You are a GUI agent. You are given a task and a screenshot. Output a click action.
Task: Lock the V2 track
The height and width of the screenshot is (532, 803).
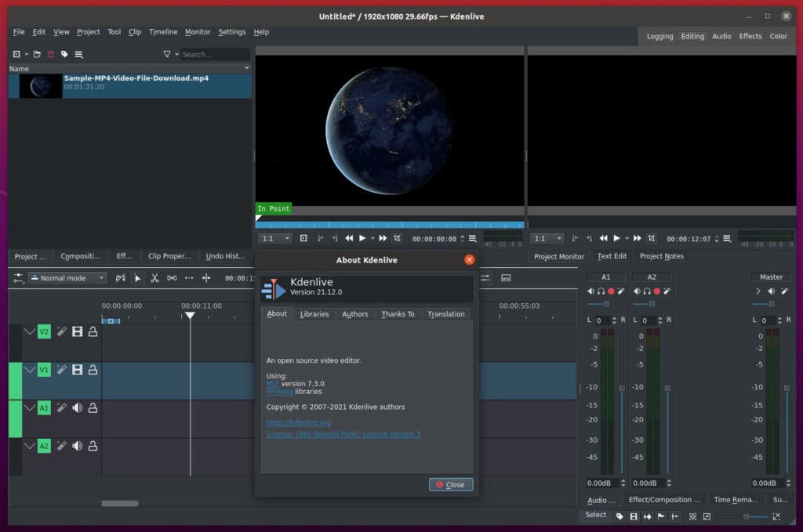(93, 332)
